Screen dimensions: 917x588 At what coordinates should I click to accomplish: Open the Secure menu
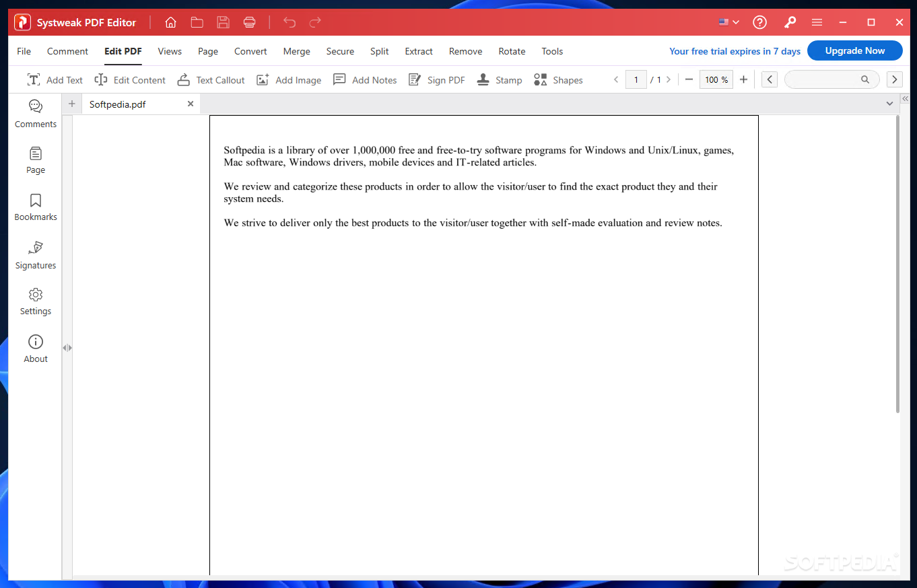(340, 51)
